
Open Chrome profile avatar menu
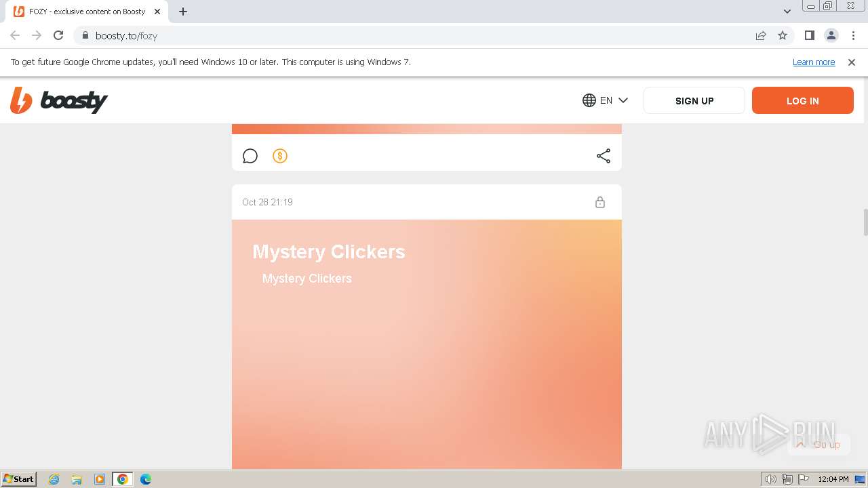coord(831,35)
